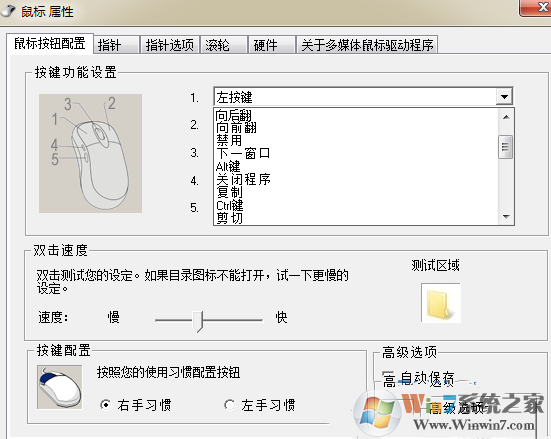Close the 鼠标 属性 dialog
Image resolution: width=551 pixels, height=439 pixels.
point(537,7)
